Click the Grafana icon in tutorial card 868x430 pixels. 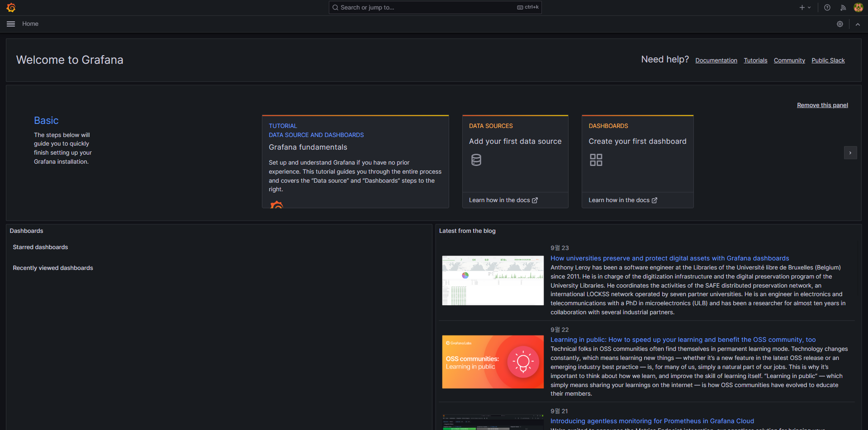click(276, 204)
